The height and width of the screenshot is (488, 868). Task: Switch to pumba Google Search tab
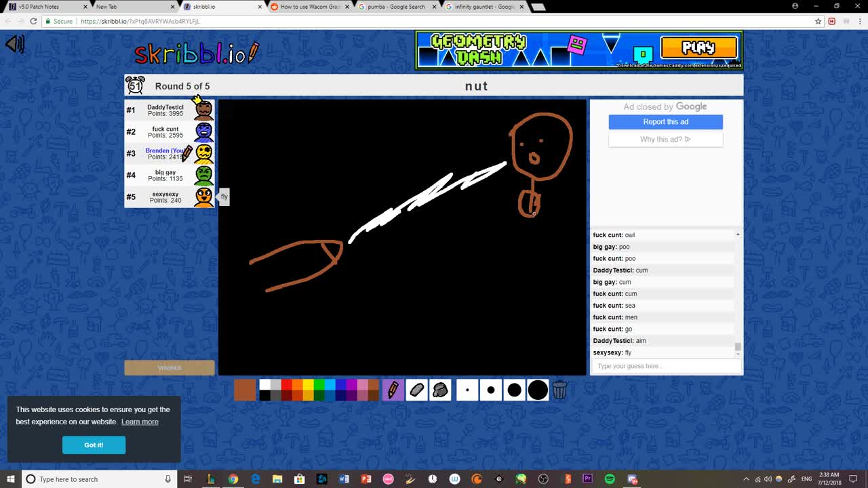pos(397,7)
